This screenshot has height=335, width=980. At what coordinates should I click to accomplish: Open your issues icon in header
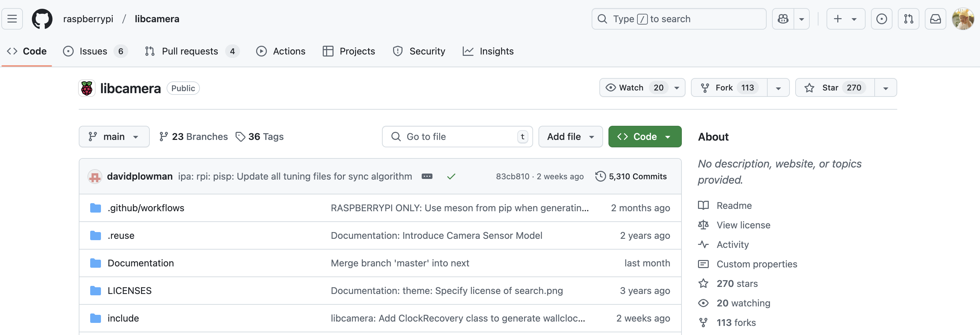[881, 18]
